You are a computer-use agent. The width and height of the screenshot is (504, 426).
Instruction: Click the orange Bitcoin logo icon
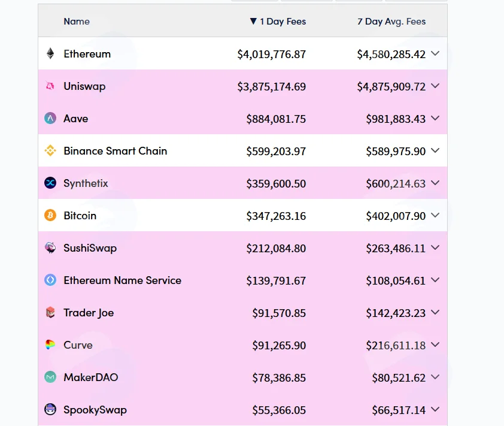coord(50,215)
